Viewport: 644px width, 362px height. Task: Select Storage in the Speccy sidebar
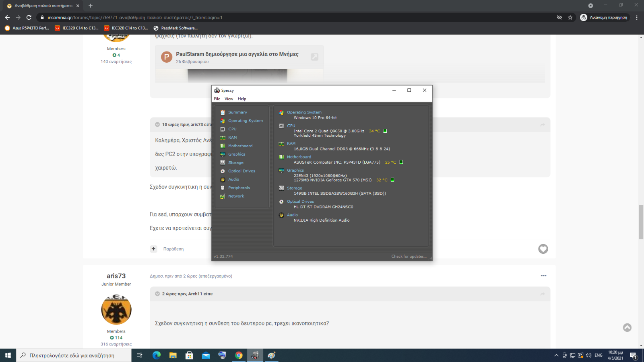236,163
